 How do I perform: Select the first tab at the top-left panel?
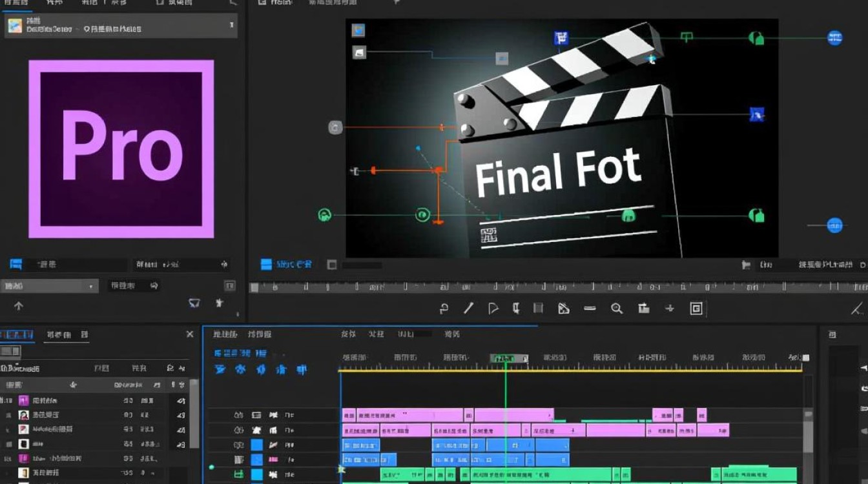point(17,3)
